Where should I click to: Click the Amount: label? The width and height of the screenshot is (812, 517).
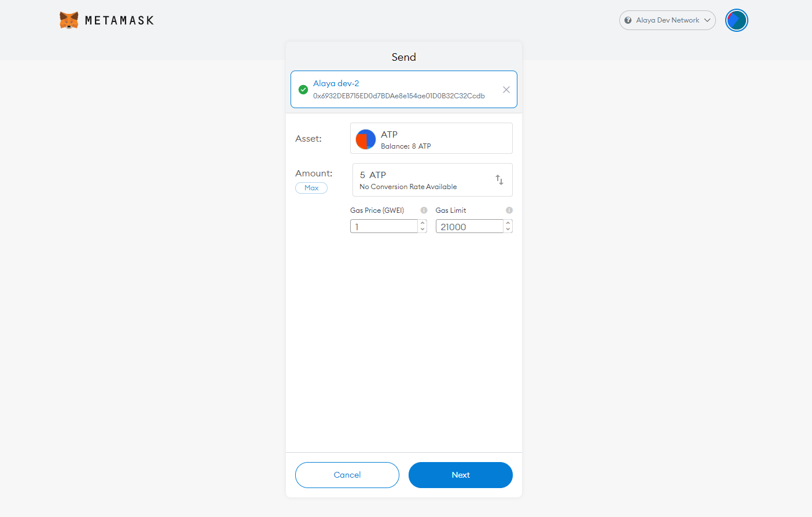coord(314,173)
